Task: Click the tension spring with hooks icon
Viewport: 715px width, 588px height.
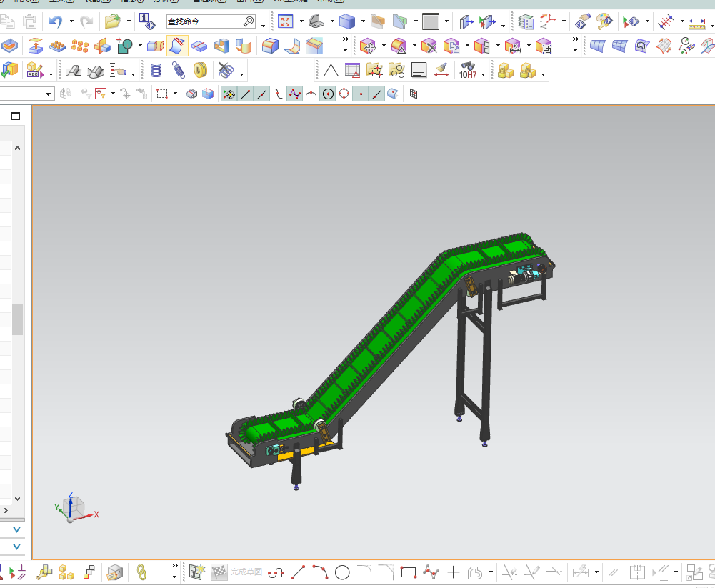Action: pos(179,71)
